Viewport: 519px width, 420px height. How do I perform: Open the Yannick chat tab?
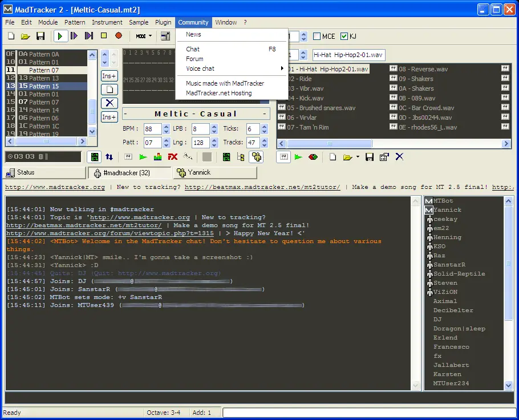tap(215, 172)
